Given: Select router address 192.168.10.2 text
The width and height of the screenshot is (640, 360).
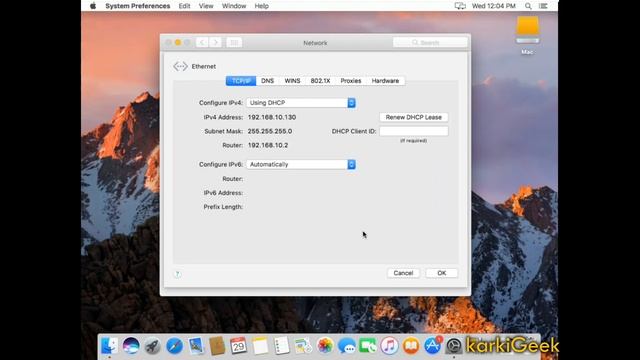Looking at the screenshot, I should 268,145.
